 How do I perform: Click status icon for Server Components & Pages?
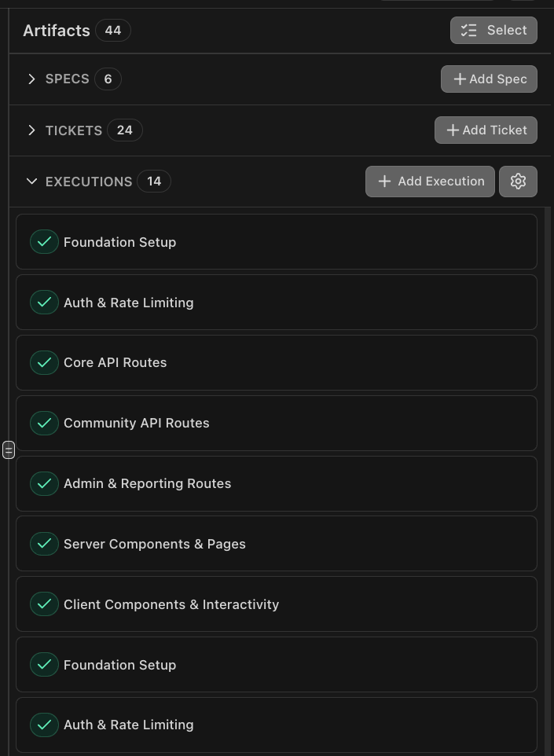[x=44, y=544]
